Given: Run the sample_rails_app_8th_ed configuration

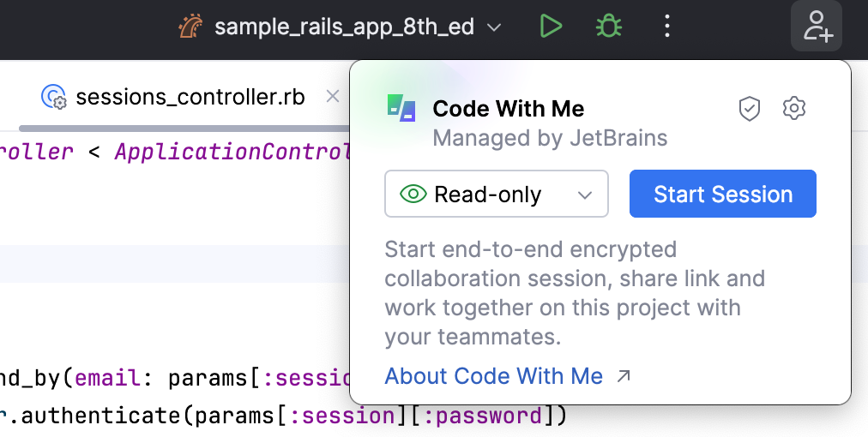Looking at the screenshot, I should tap(551, 26).
